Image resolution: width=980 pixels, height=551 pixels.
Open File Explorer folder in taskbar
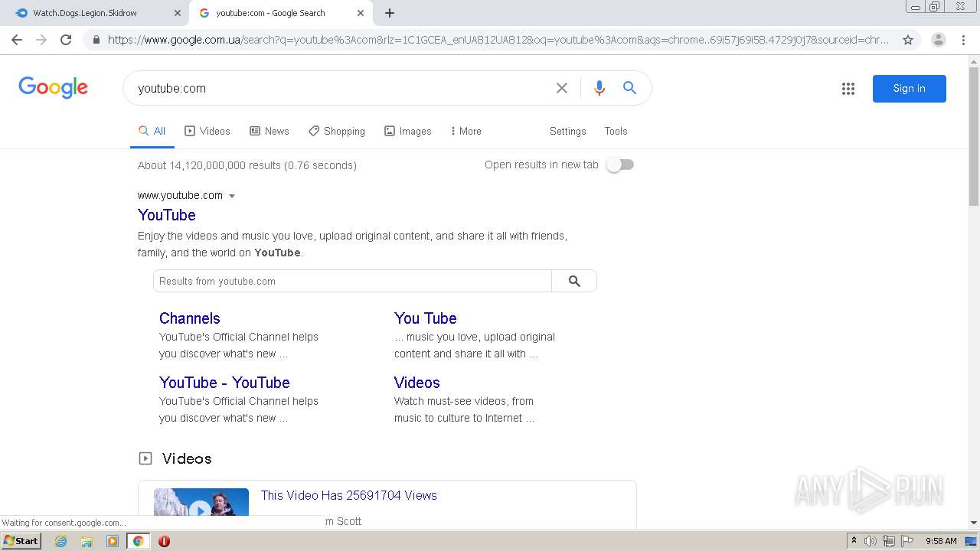point(87,541)
